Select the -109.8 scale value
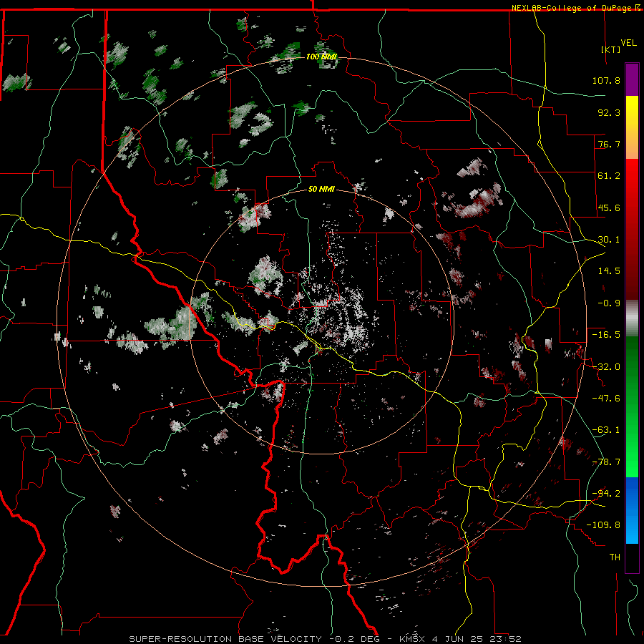The image size is (644, 644). [603, 525]
